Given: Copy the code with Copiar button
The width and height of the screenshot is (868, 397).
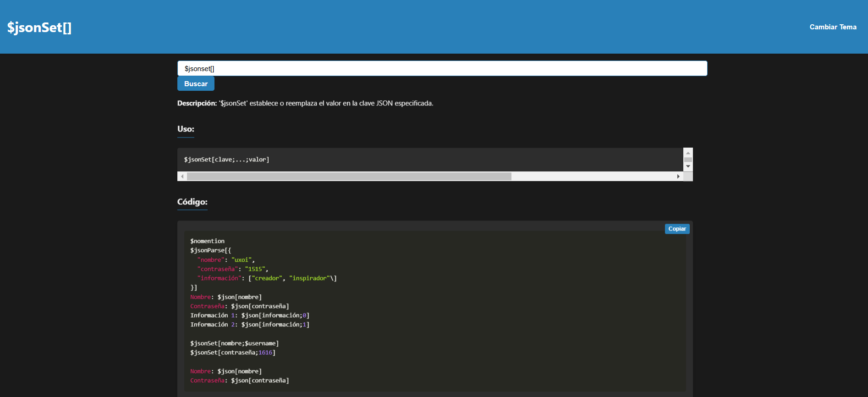Looking at the screenshot, I should (677, 229).
